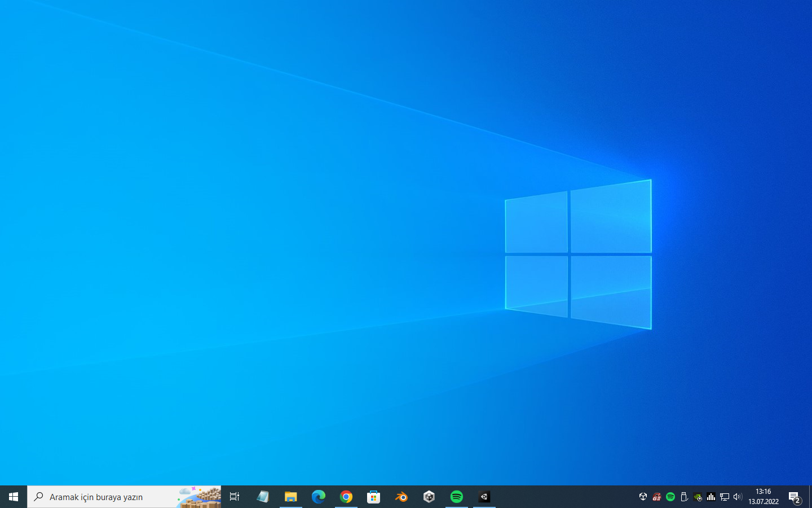Open Microsoft Store from the taskbar
This screenshot has width=812, height=508.
[x=373, y=497]
